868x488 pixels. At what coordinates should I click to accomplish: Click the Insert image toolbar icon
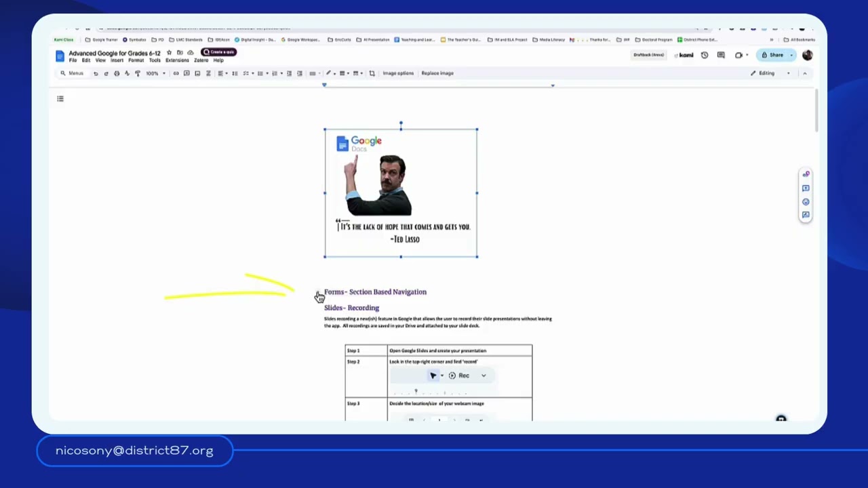(197, 73)
